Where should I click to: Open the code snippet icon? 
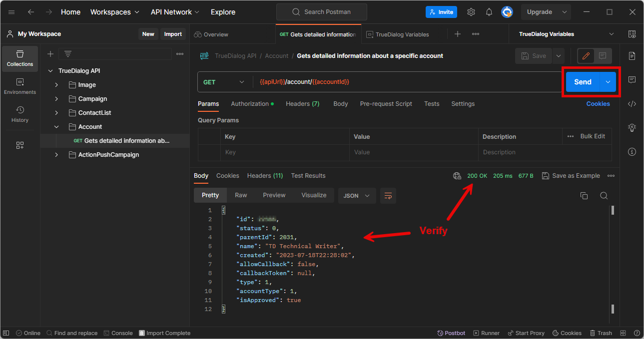click(632, 104)
